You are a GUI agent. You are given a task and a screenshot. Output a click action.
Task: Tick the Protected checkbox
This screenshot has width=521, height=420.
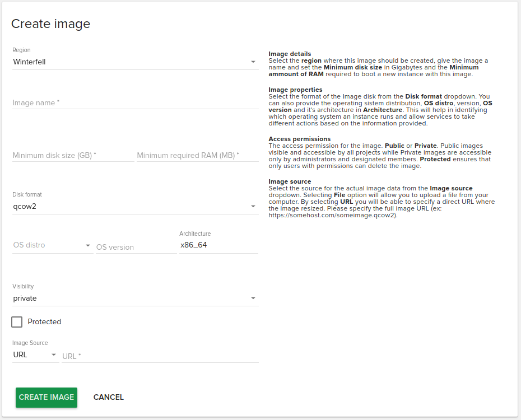tap(17, 322)
